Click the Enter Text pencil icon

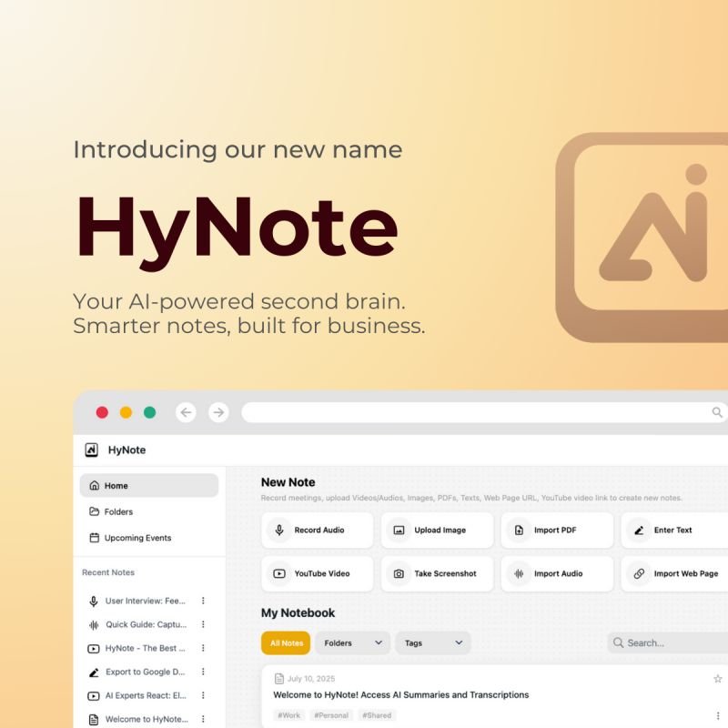click(639, 531)
